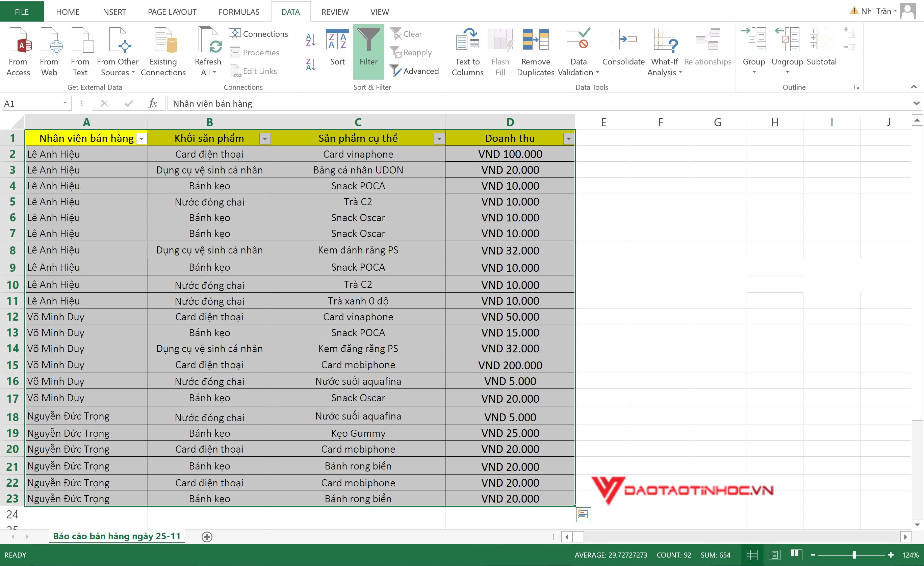Screen dimensions: 924x566
Task: Reapply the filter
Action: 411,52
